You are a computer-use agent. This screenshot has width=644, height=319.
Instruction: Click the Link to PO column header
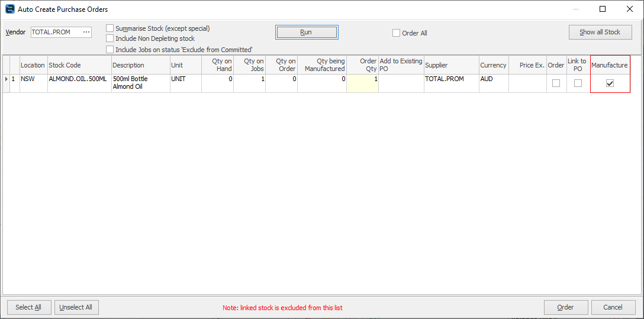click(x=578, y=65)
